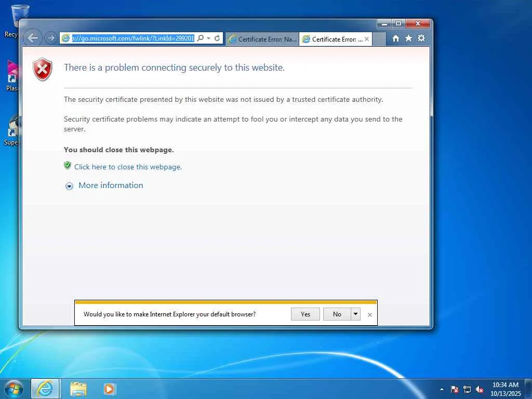Expand the More information arrow
532x399 pixels.
point(69,186)
